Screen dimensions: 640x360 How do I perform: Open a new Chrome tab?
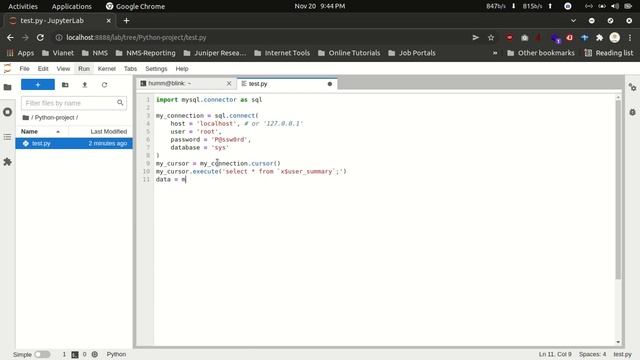point(127,20)
